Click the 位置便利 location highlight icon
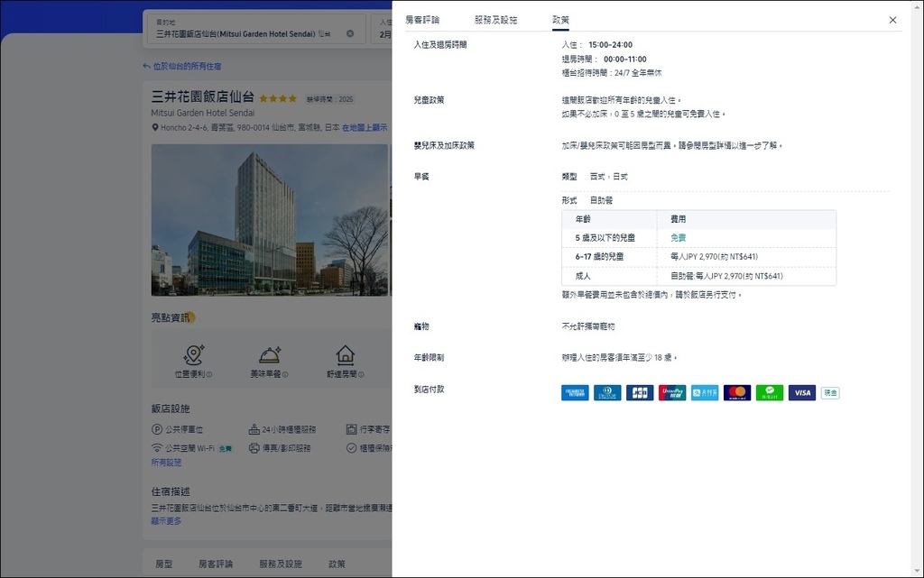Viewport: 924px width, 578px height. click(x=193, y=354)
